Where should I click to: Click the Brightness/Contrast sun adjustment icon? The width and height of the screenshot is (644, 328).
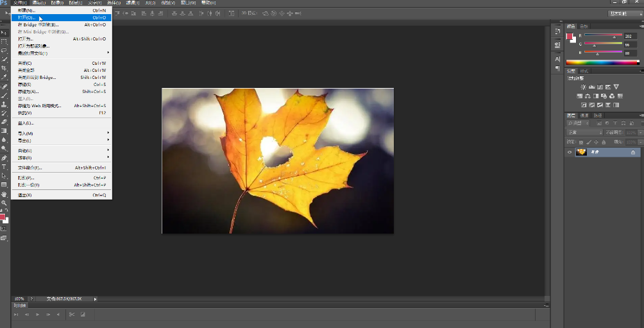(x=583, y=87)
